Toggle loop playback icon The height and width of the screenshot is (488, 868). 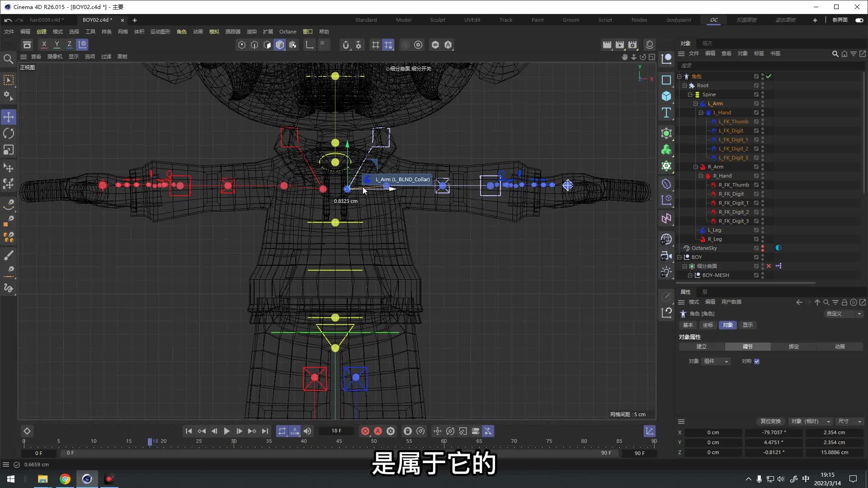coord(282,431)
